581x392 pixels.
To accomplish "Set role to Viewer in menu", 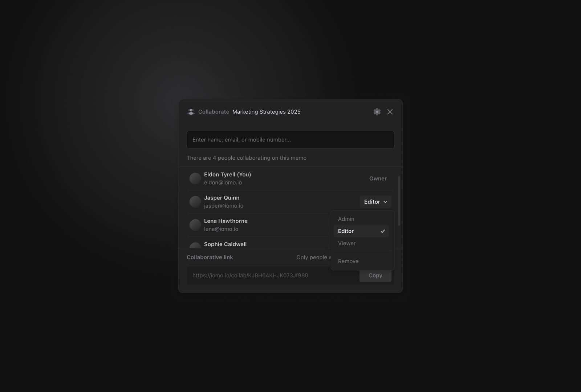I will (x=361, y=244).
